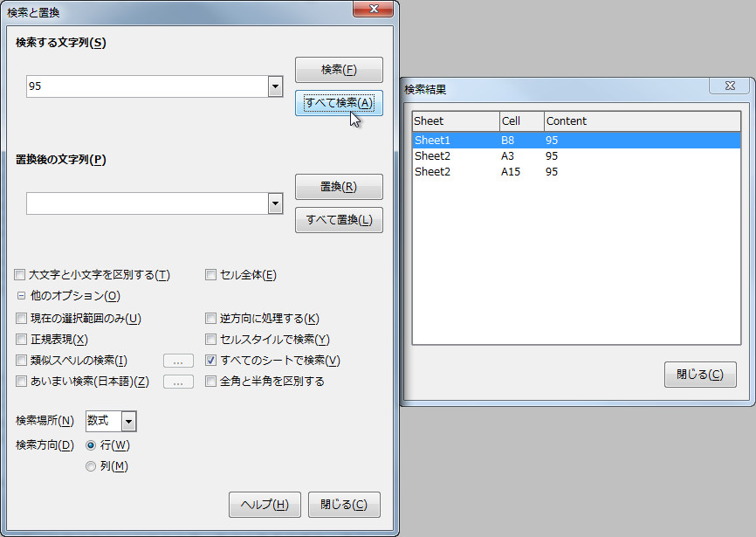Select the 行 search direction radio button
Screen dimensions: 756x537
click(x=91, y=444)
